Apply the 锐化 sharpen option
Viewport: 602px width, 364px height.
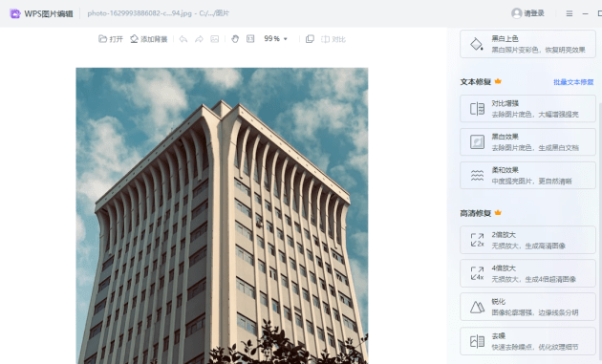527,307
